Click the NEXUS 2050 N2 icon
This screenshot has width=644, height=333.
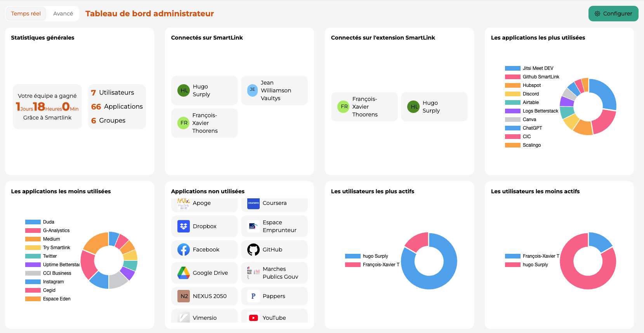click(184, 296)
